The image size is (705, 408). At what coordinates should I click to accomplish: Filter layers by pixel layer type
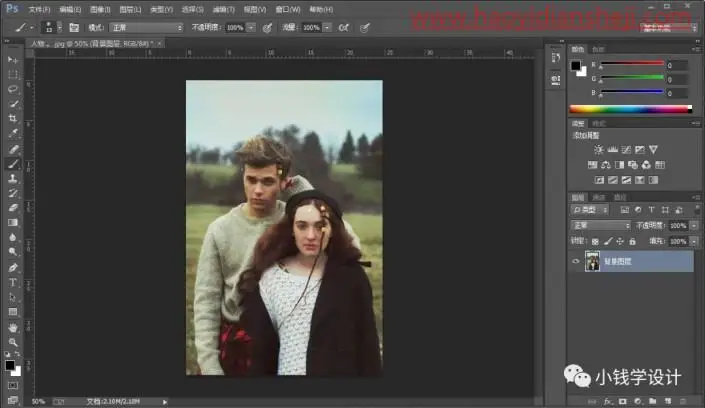pyautogui.click(x=625, y=210)
